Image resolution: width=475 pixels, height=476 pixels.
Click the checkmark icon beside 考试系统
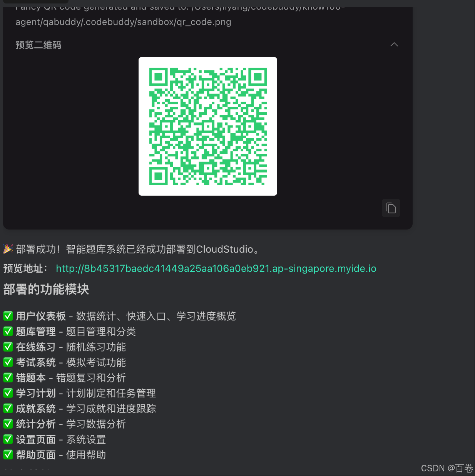(x=8, y=362)
